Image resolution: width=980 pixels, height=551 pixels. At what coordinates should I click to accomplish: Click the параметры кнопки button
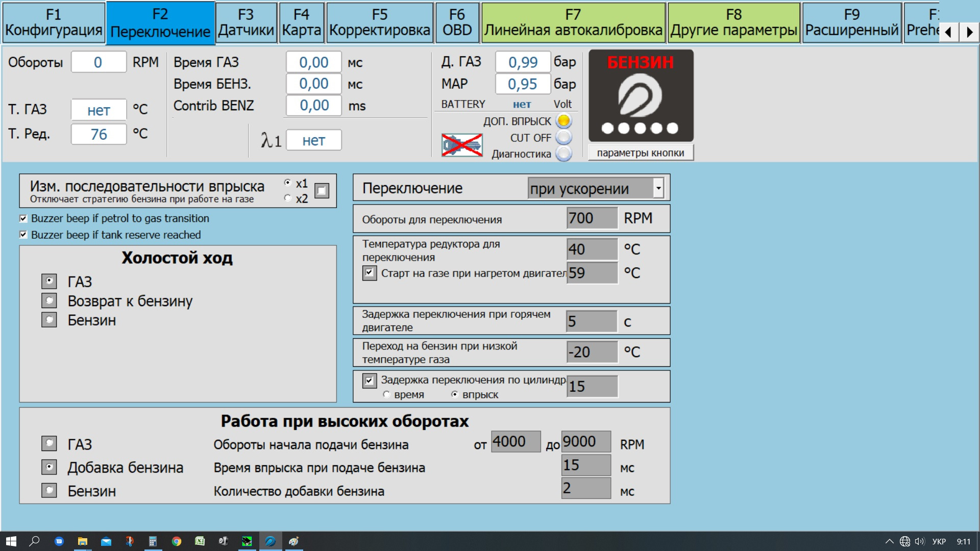coord(640,153)
